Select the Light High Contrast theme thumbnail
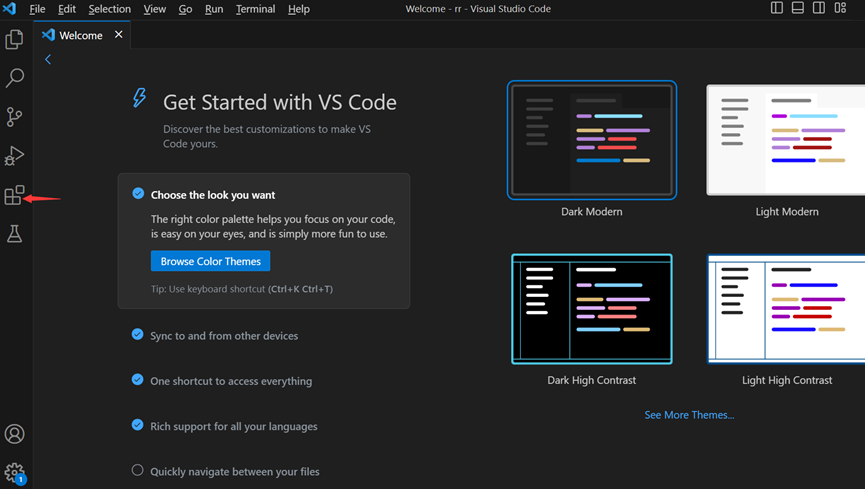The width and height of the screenshot is (865, 489). coord(786,309)
